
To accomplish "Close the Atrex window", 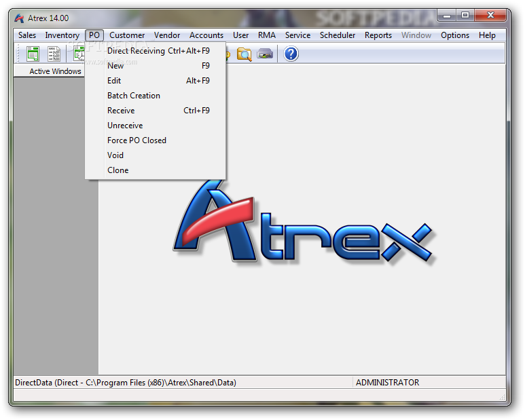I will tap(490, 15).
